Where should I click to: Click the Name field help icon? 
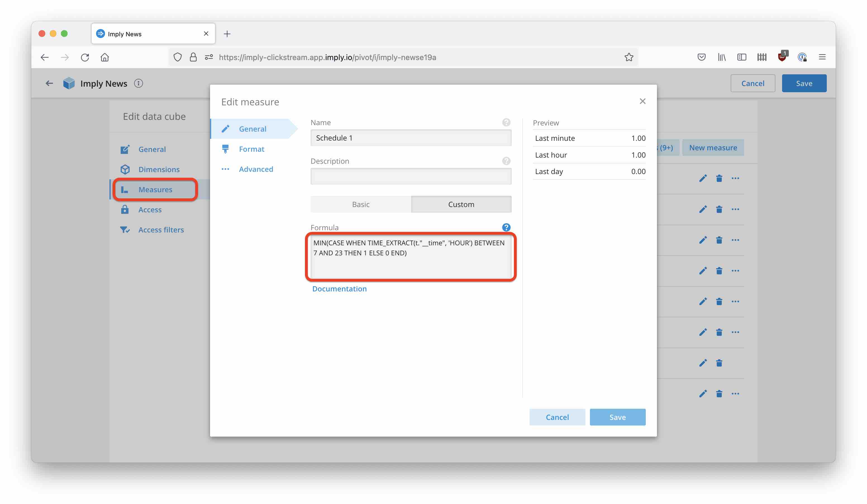tap(506, 122)
